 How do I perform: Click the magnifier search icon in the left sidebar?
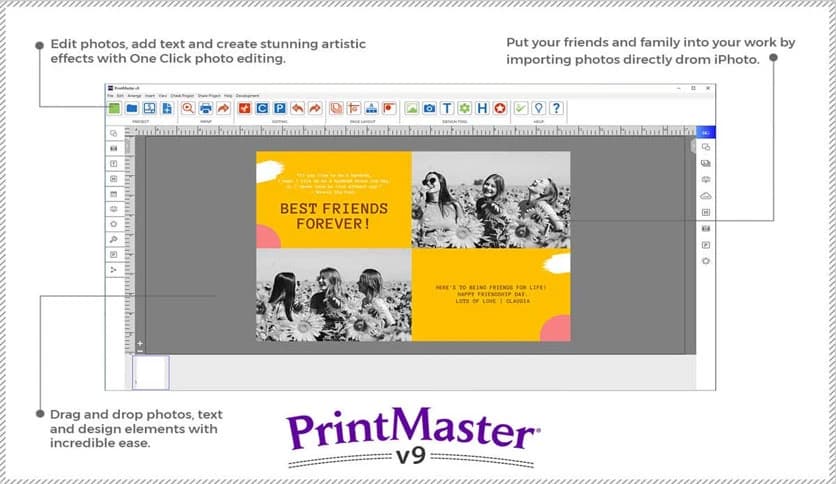(114, 239)
